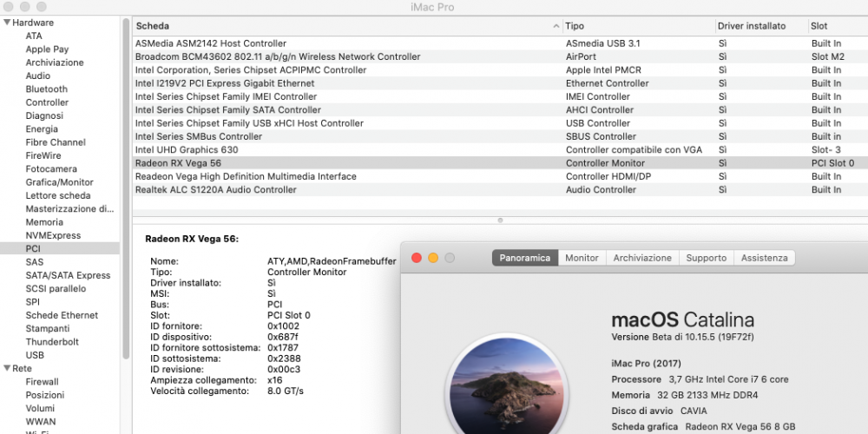Select SCSI parallelo in sidebar
868x434 pixels.
tap(56, 288)
